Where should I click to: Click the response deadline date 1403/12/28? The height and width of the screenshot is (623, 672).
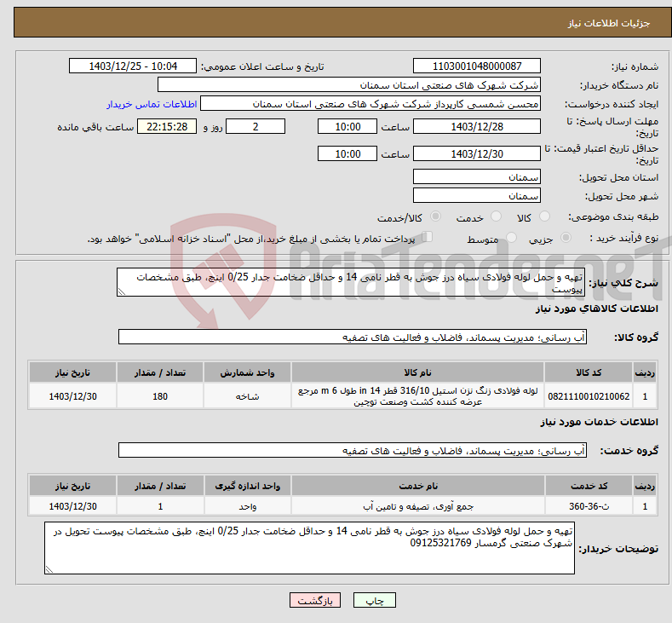click(x=477, y=126)
